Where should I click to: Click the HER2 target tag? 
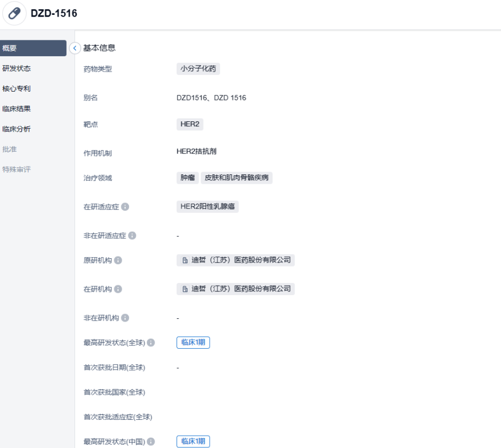(x=190, y=124)
